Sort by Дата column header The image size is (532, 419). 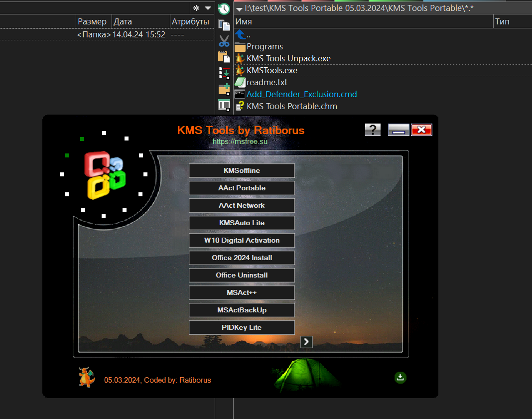click(x=140, y=21)
